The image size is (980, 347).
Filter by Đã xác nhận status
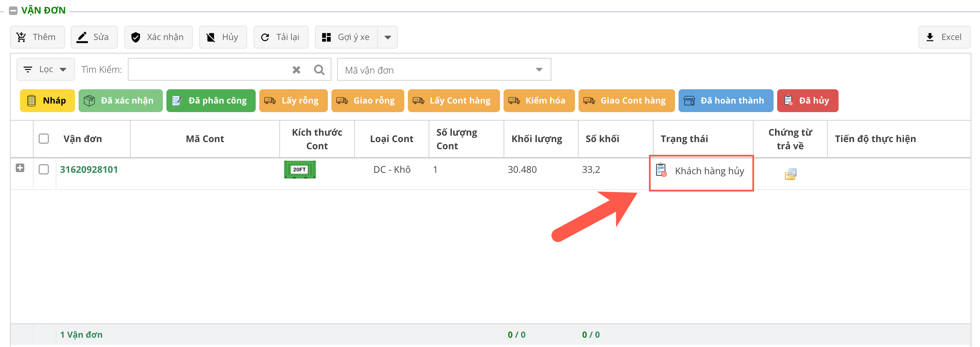(x=120, y=101)
